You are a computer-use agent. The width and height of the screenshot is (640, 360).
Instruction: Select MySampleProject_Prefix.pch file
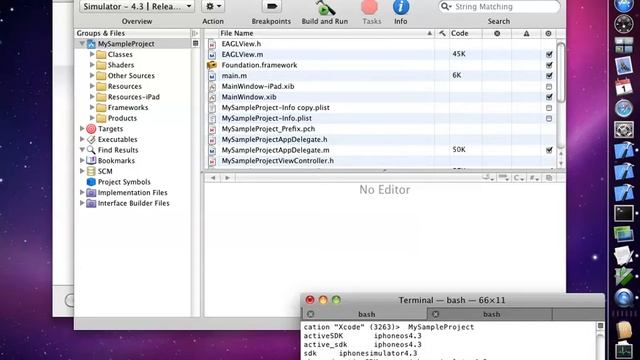click(x=268, y=129)
